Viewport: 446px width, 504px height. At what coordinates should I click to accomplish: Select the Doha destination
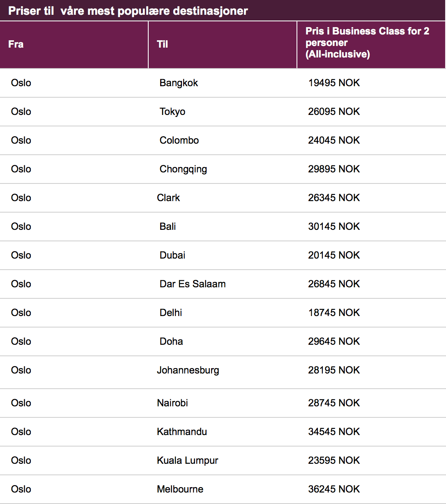pos(171,341)
